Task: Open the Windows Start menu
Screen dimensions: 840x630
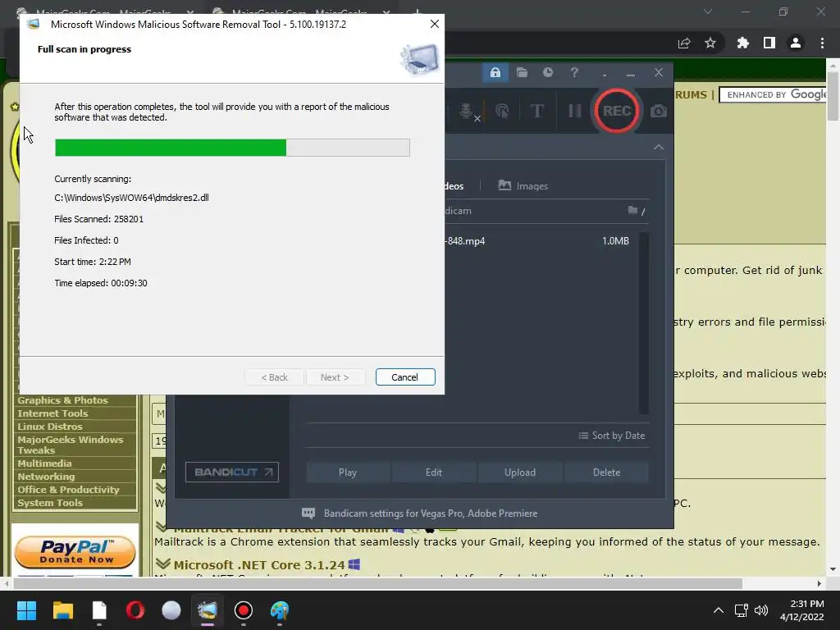Action: (26, 610)
